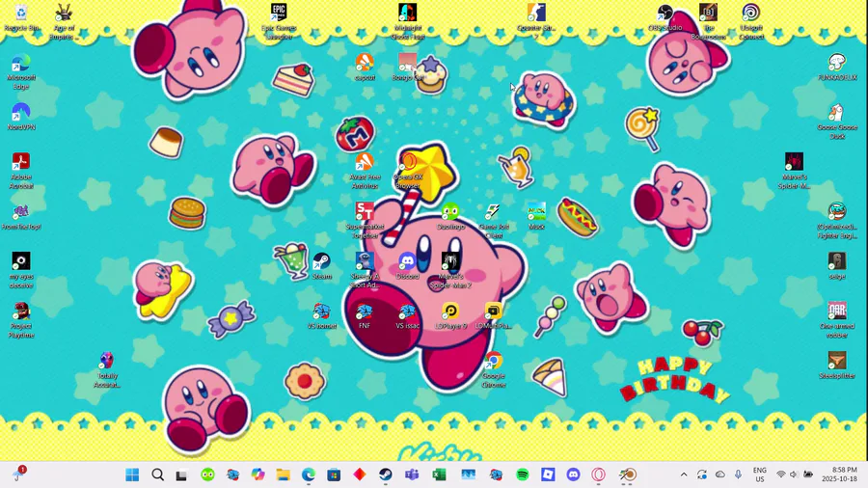Open Microsoft Teams from taskbar
Image resolution: width=868 pixels, height=488 pixels.
(x=411, y=474)
